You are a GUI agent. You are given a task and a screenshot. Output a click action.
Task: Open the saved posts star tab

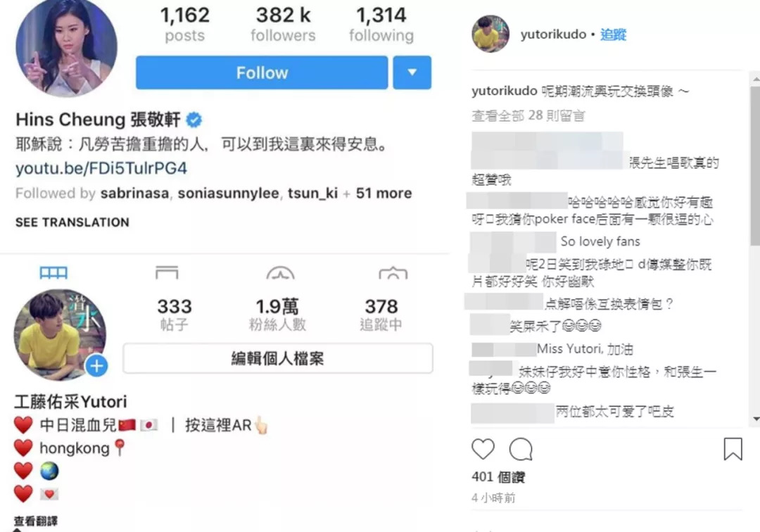click(280, 273)
